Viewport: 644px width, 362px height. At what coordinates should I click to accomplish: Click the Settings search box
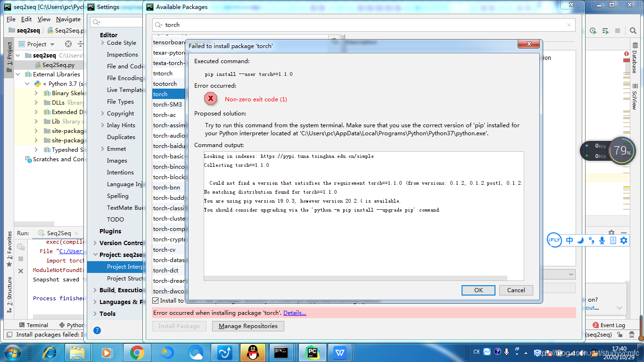point(117,22)
